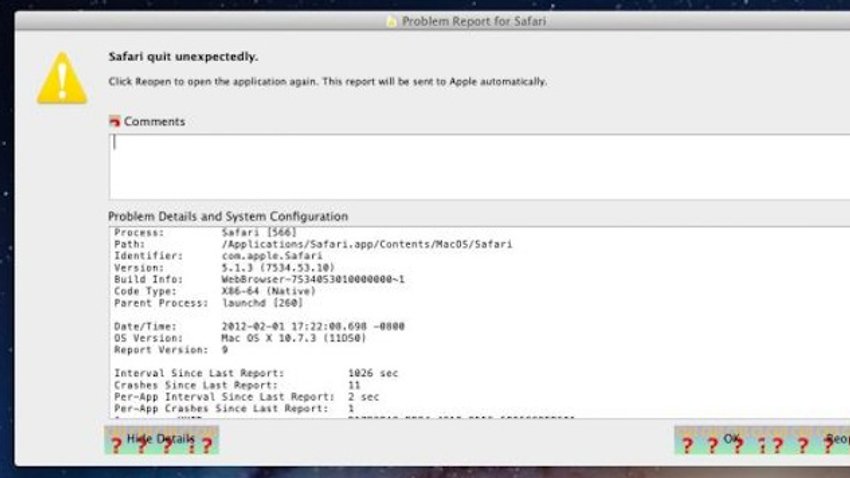Click inside the Comments text field
This screenshot has height=478, width=850.
tap(479, 166)
